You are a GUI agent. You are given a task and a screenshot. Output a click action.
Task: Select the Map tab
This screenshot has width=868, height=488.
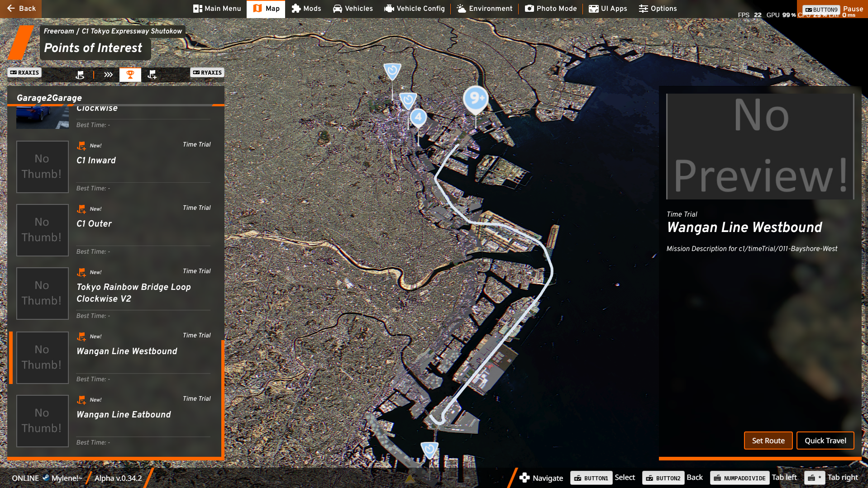(266, 9)
